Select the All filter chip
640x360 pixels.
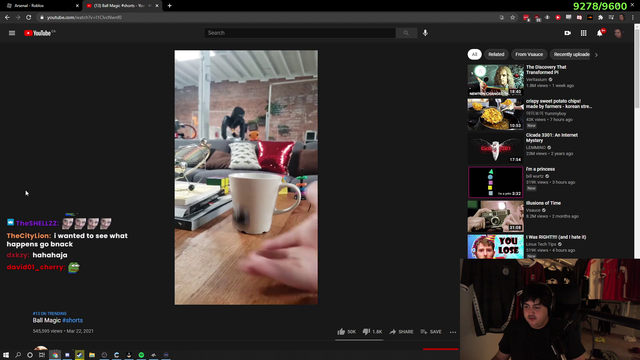(x=474, y=54)
